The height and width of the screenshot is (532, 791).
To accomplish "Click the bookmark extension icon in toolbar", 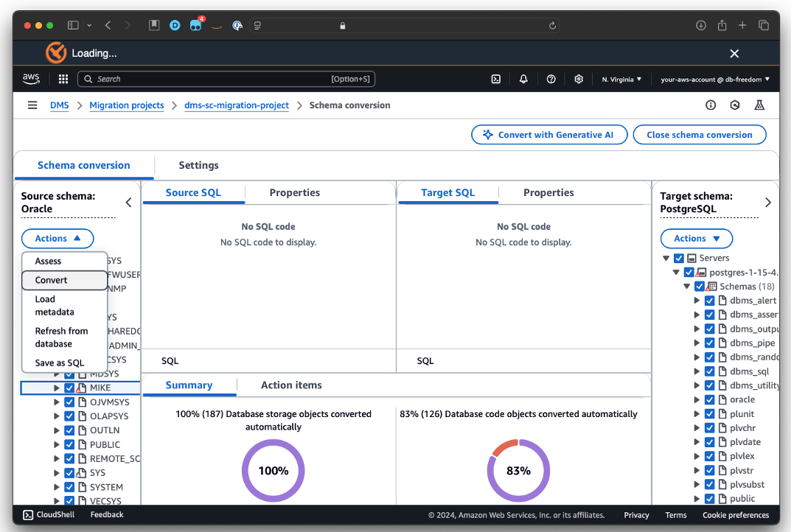I will [x=154, y=25].
